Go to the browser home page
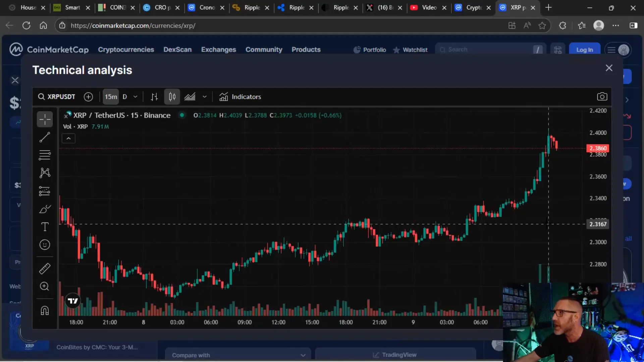Screen dimensions: 644x362 (x=43, y=25)
